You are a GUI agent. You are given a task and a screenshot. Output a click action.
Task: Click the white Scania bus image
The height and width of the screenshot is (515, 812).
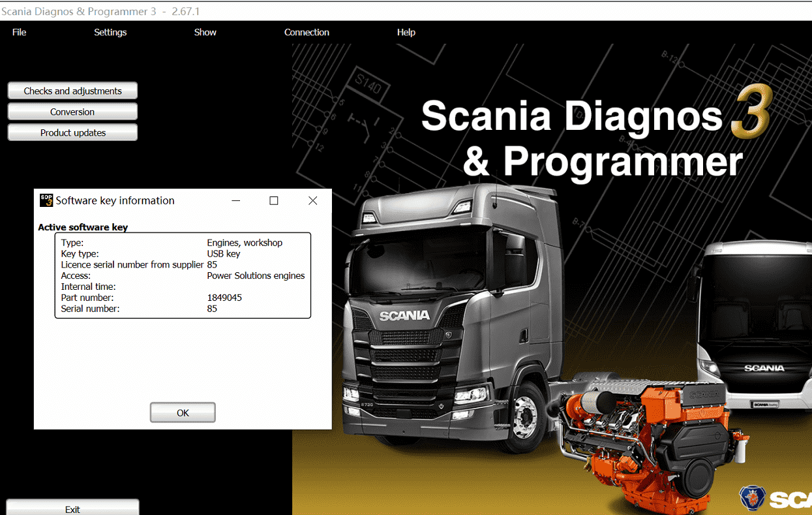[x=757, y=326]
